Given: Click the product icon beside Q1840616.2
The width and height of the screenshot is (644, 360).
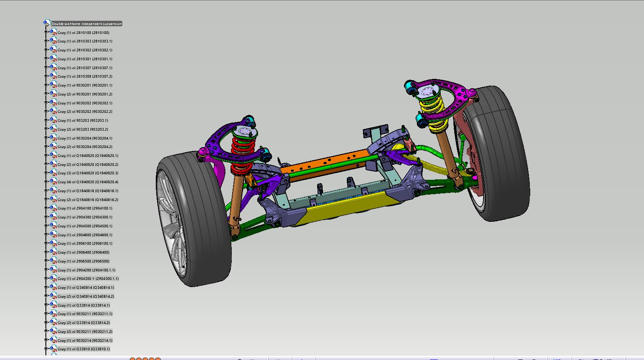Looking at the screenshot, I should (53, 199).
